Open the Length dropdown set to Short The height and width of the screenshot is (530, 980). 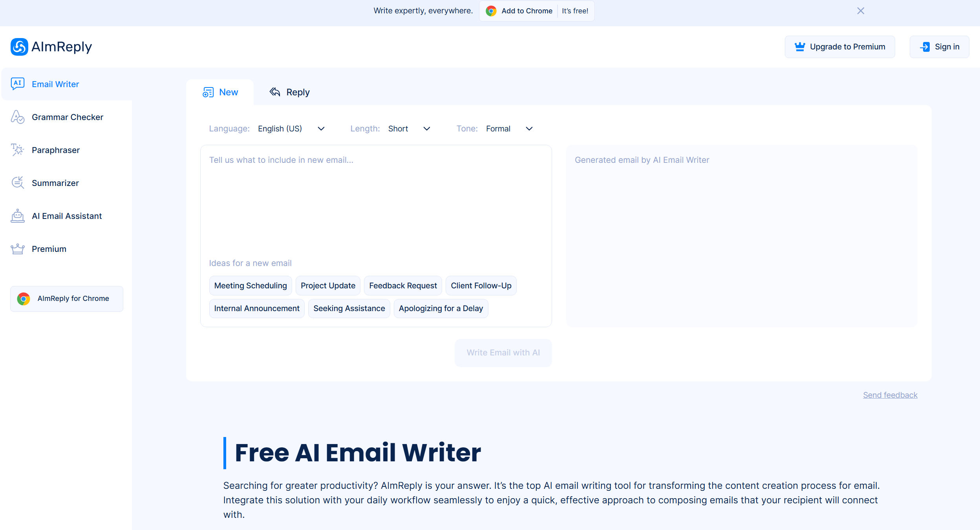(410, 129)
